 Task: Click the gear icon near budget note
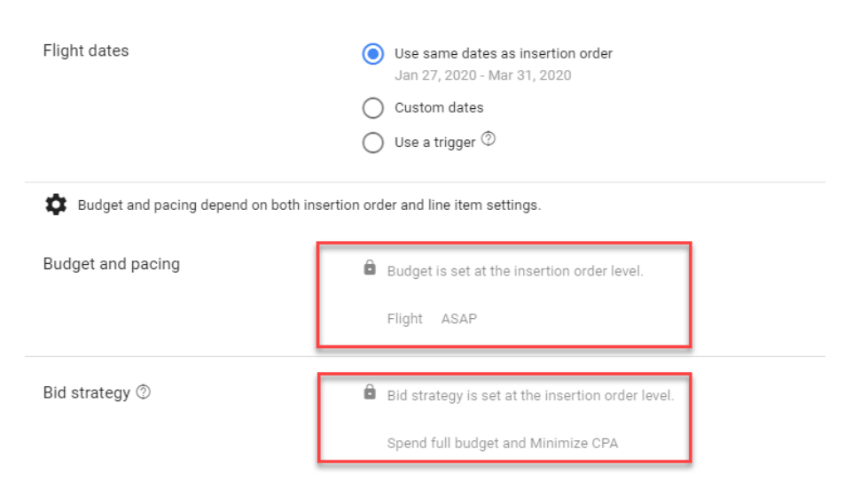[56, 205]
